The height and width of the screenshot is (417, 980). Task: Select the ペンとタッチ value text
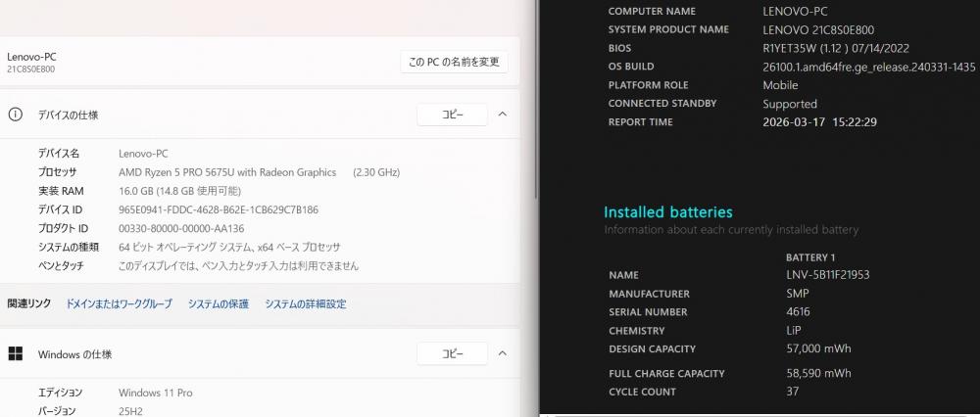(x=239, y=266)
